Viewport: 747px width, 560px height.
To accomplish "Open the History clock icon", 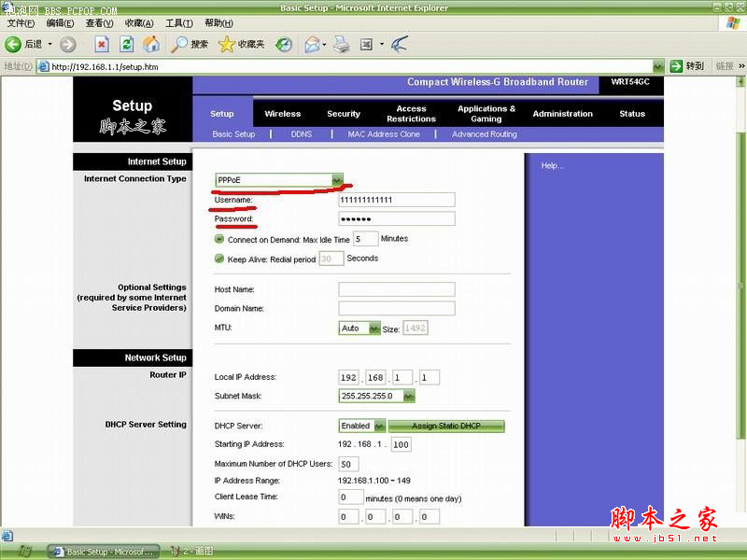I will pos(284,45).
